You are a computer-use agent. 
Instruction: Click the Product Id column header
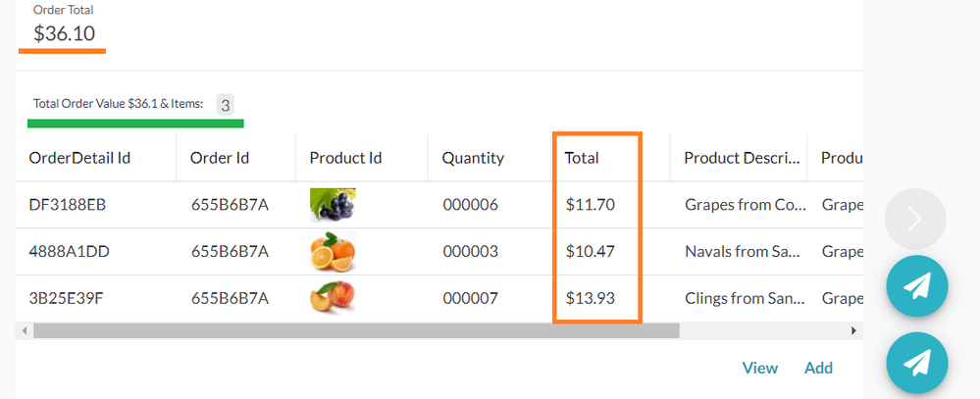(x=345, y=158)
